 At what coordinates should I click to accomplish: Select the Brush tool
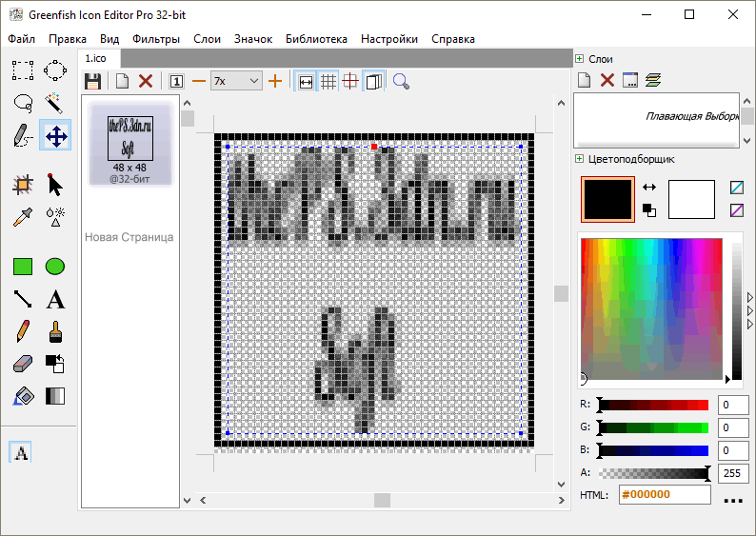coord(55,331)
